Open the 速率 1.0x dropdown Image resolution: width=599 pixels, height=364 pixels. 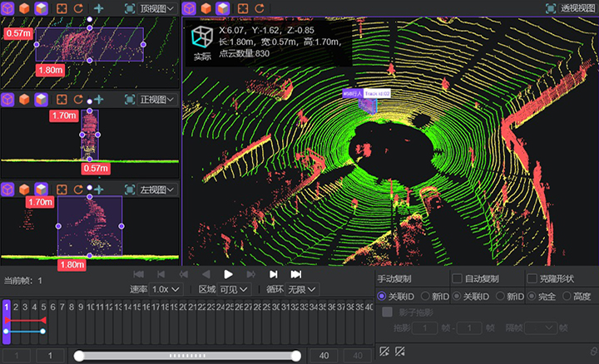166,289
